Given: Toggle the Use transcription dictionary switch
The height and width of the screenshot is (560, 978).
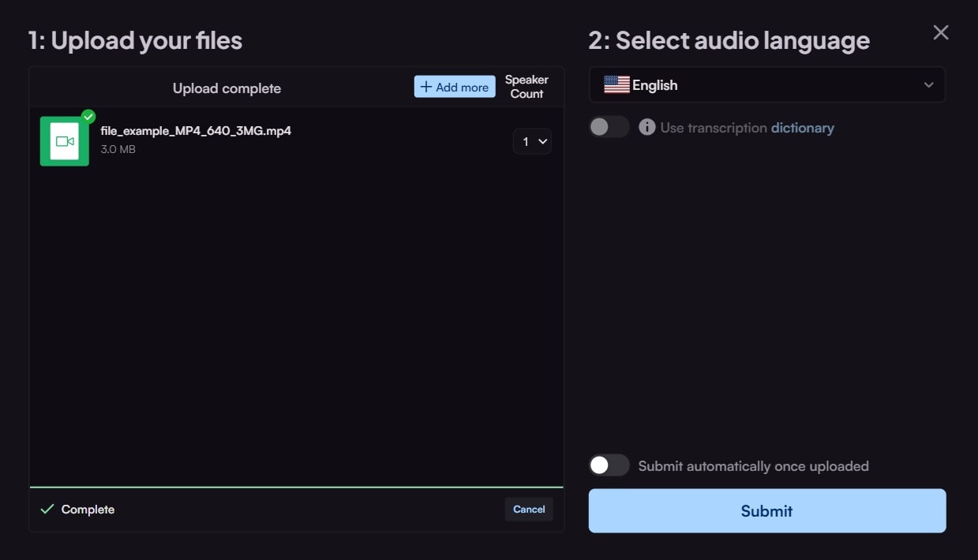Looking at the screenshot, I should 609,127.
